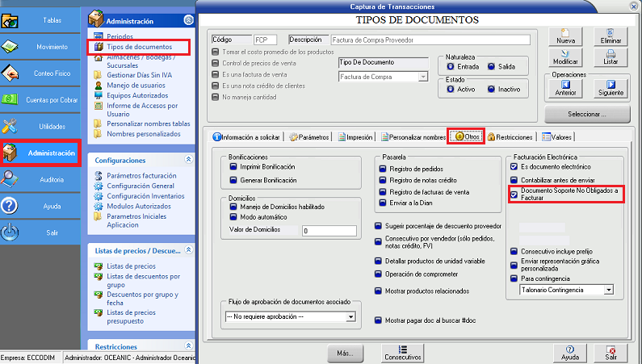The width and height of the screenshot is (642, 364).
Task: Open the Conteo Físico sidebar module
Action: click(x=40, y=73)
